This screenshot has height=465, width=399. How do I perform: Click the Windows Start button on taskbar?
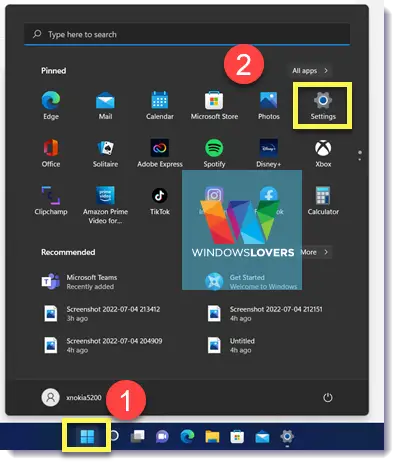(x=87, y=436)
